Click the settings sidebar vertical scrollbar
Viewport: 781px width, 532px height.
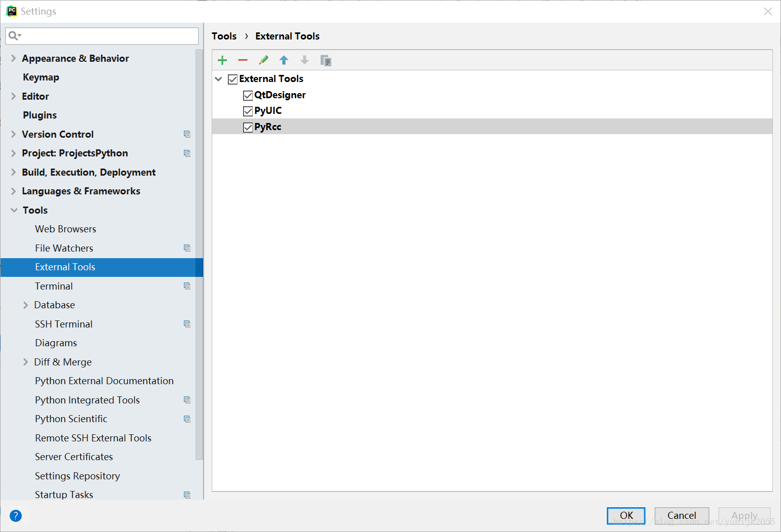click(x=199, y=254)
